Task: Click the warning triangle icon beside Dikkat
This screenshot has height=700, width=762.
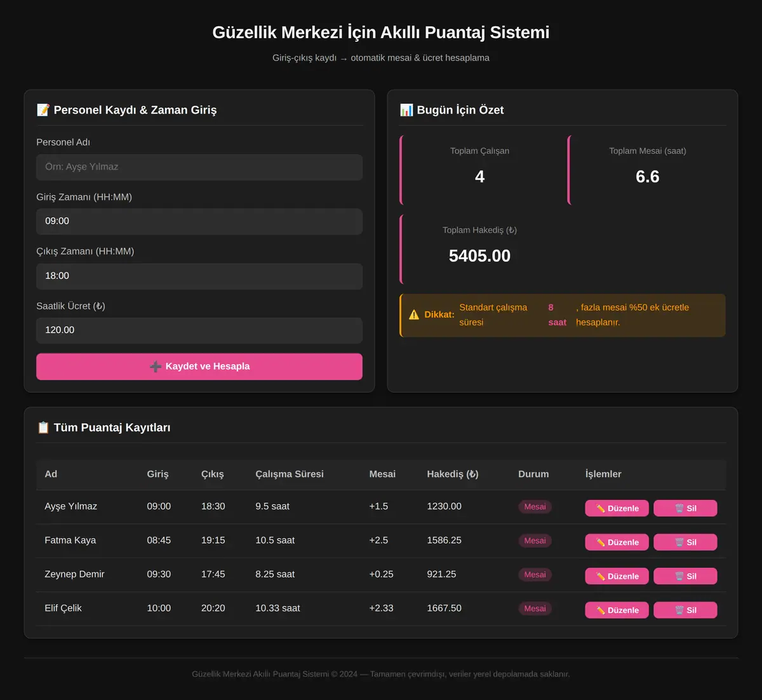Action: coord(414,314)
